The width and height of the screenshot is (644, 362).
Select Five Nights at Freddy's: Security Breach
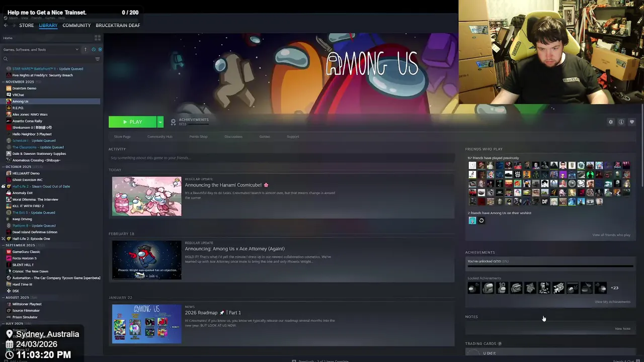click(x=42, y=75)
